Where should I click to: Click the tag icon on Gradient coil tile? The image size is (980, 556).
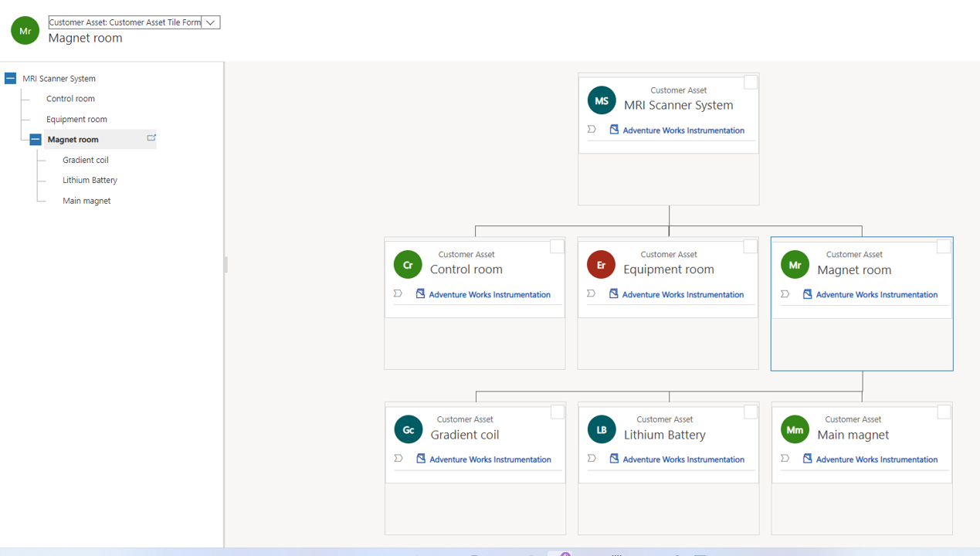pos(398,458)
